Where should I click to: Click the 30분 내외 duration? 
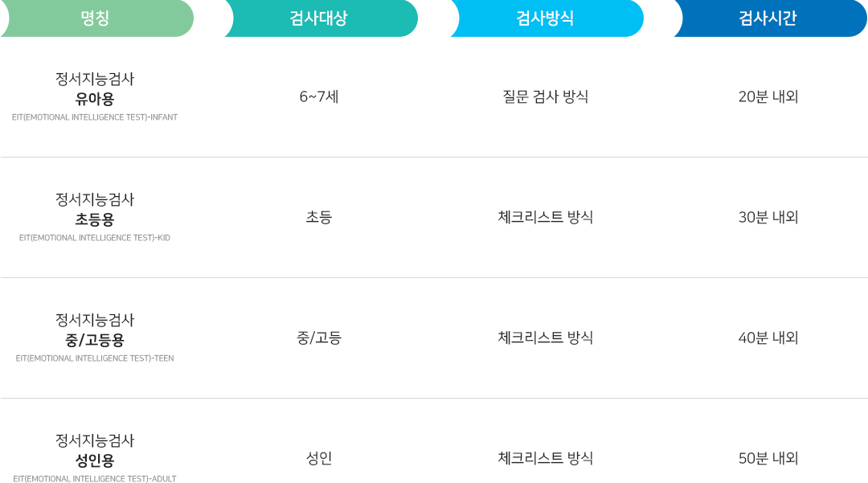pyautogui.click(x=768, y=218)
